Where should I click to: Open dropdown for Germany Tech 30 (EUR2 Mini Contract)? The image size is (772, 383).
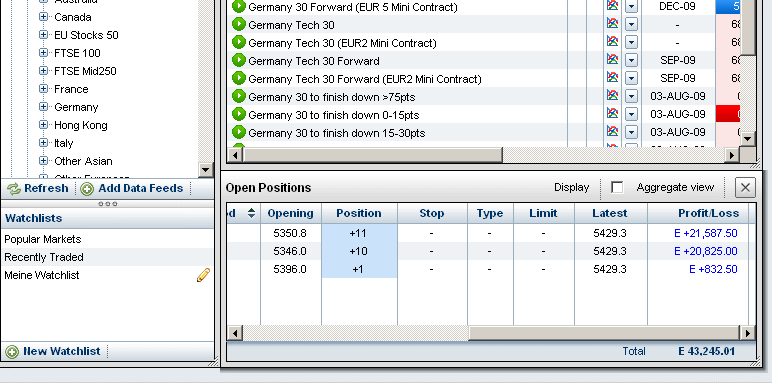(x=631, y=43)
